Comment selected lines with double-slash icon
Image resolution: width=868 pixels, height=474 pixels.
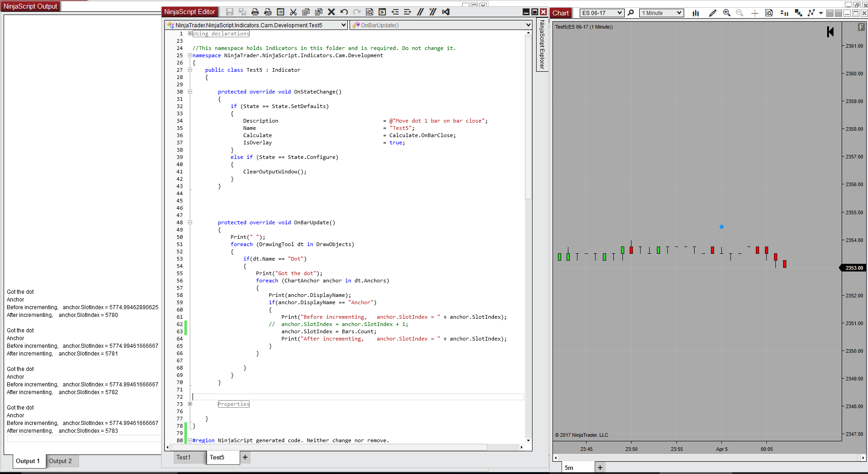420,12
